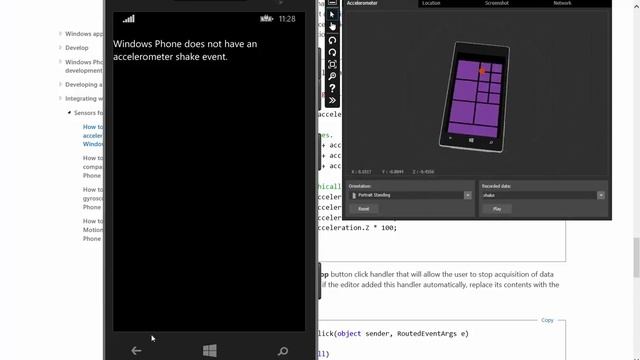
Task: Click the Z accelerometer value readout
Action: 423,172
